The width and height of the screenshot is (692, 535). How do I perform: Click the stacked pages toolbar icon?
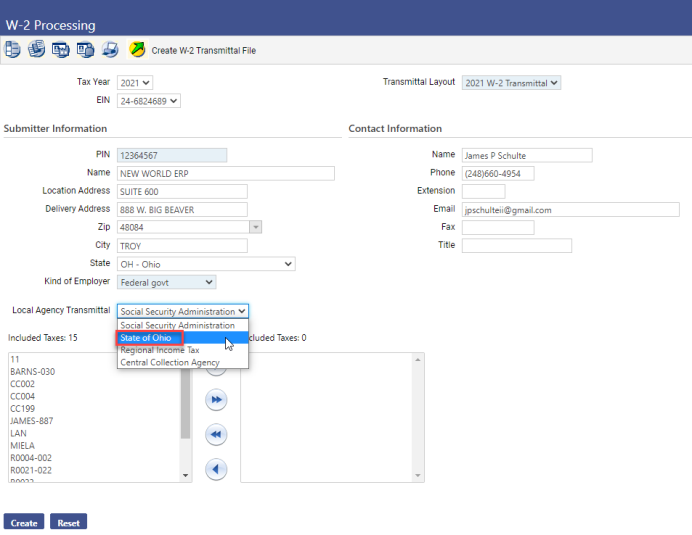36,49
